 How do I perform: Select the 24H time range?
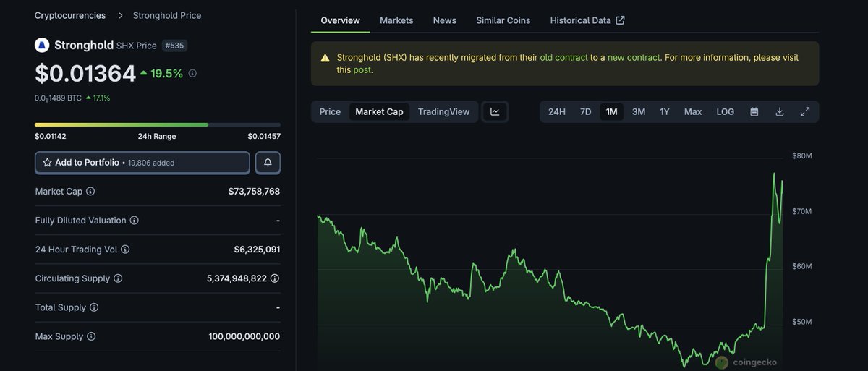point(557,111)
